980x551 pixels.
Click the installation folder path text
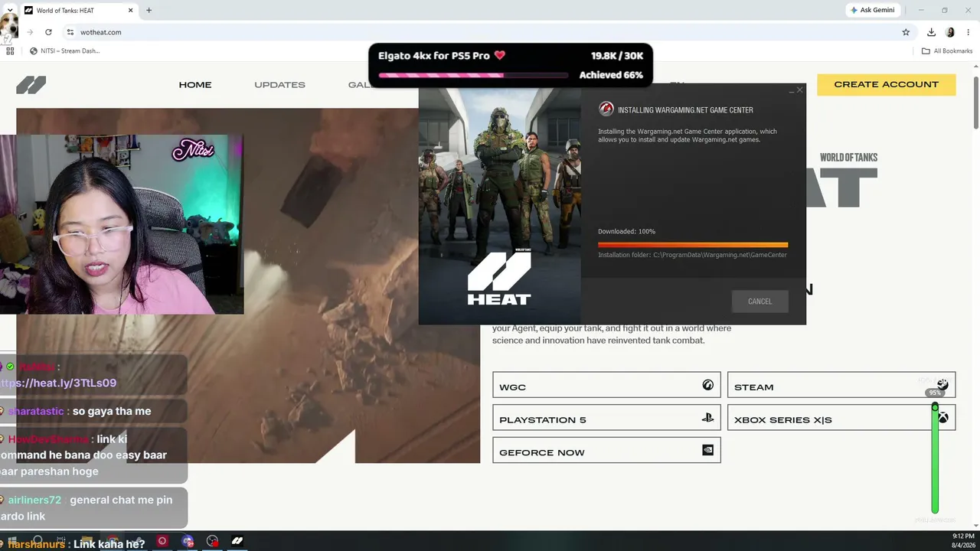coord(692,255)
